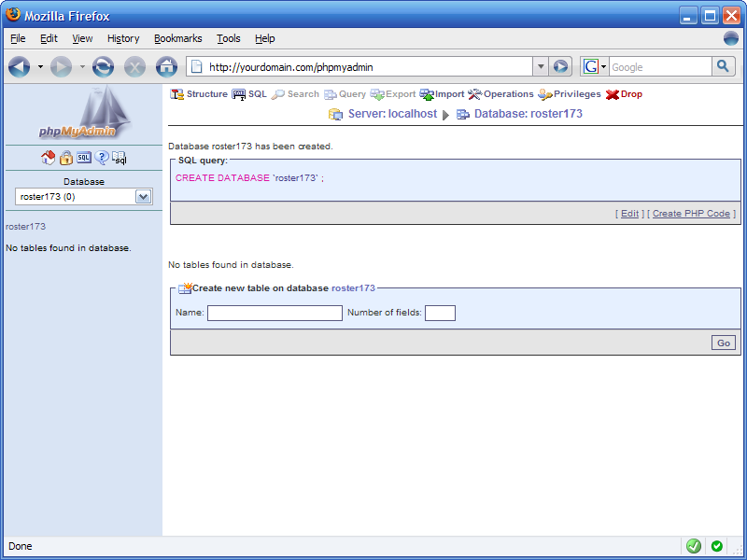Viewport: 747px width, 560px height.
Task: Click the Create new table icon with star
Action: pos(185,287)
